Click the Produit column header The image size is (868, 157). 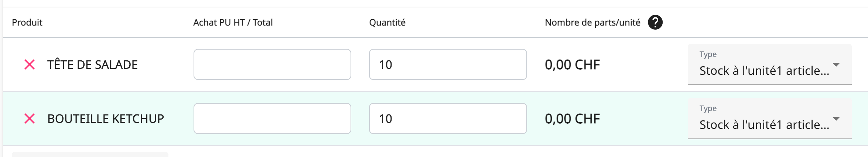click(x=27, y=23)
